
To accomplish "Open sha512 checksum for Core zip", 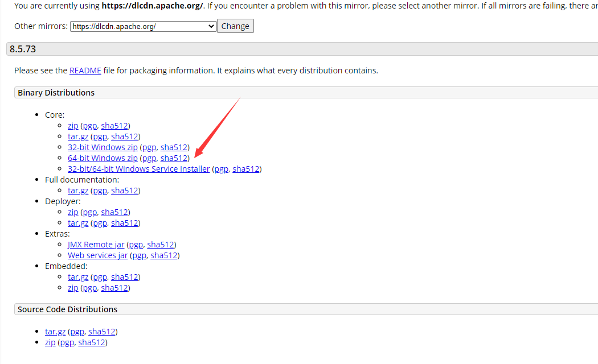I will (114, 126).
